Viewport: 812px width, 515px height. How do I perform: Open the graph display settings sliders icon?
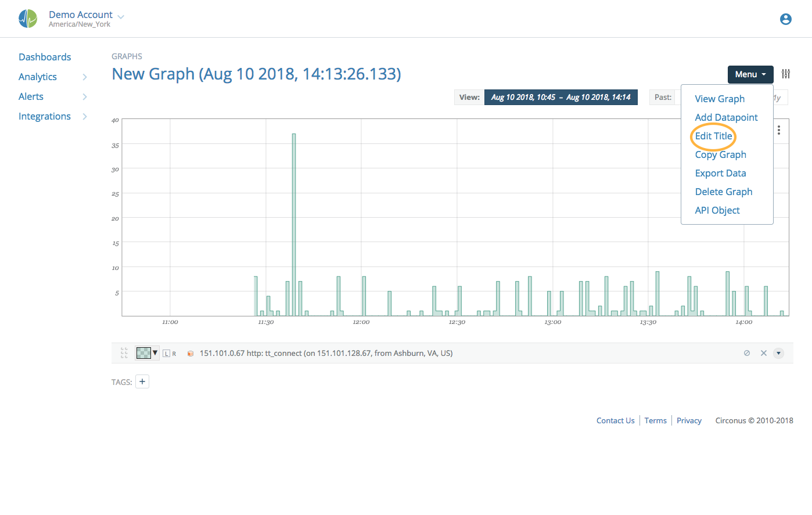click(786, 74)
